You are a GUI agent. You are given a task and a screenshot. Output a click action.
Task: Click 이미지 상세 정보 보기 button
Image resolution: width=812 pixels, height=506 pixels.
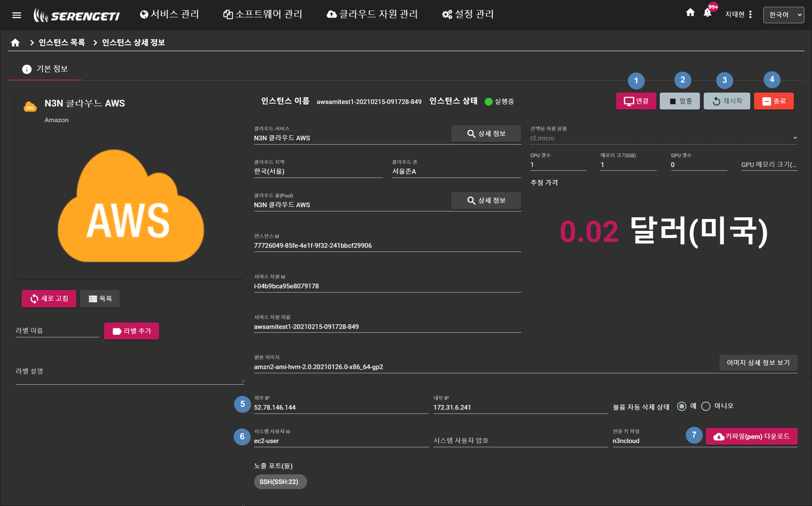[x=758, y=363]
